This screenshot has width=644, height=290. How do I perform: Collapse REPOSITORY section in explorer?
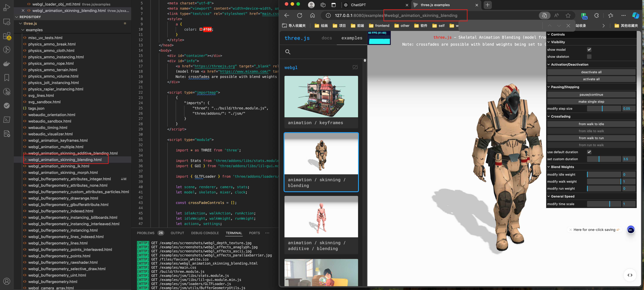[x=30, y=17]
